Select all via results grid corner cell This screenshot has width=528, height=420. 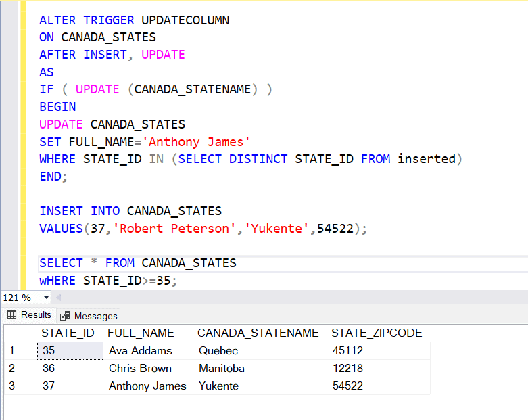point(20,333)
